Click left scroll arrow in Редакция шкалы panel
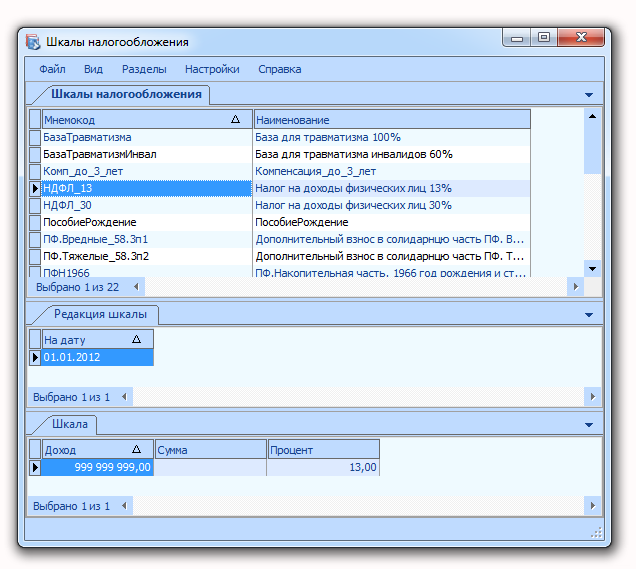 [125, 397]
